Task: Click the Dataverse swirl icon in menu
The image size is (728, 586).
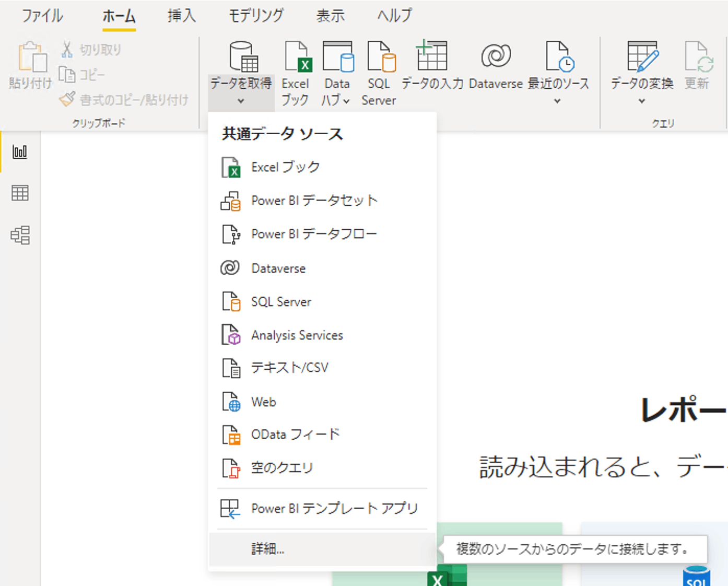Action: click(x=230, y=268)
